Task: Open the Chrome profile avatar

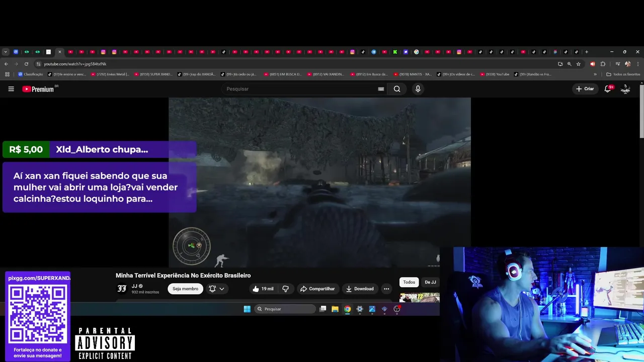Action: point(627,64)
